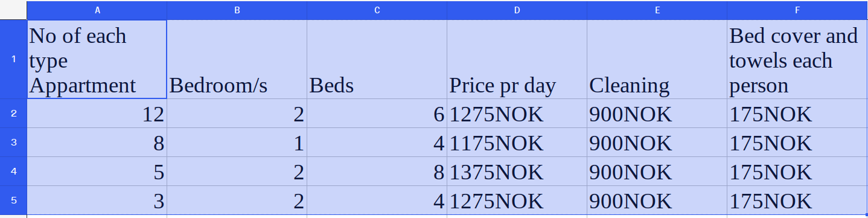Select the 'Bedroom/s' header cell
This screenshot has height=218, width=868.
point(237,60)
